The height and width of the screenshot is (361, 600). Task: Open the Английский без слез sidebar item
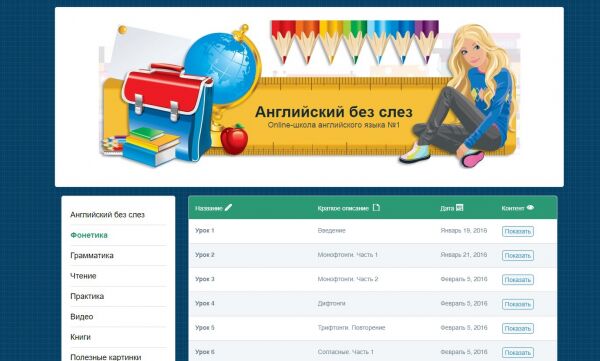[108, 215]
